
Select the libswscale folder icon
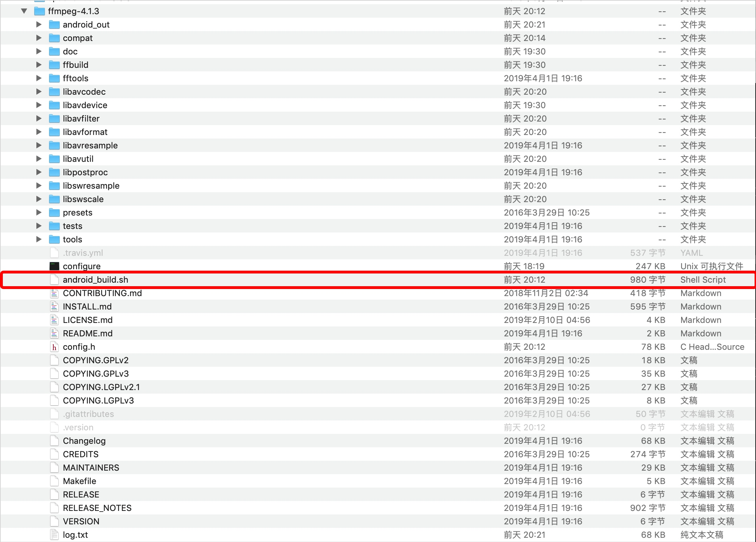pyautogui.click(x=54, y=199)
